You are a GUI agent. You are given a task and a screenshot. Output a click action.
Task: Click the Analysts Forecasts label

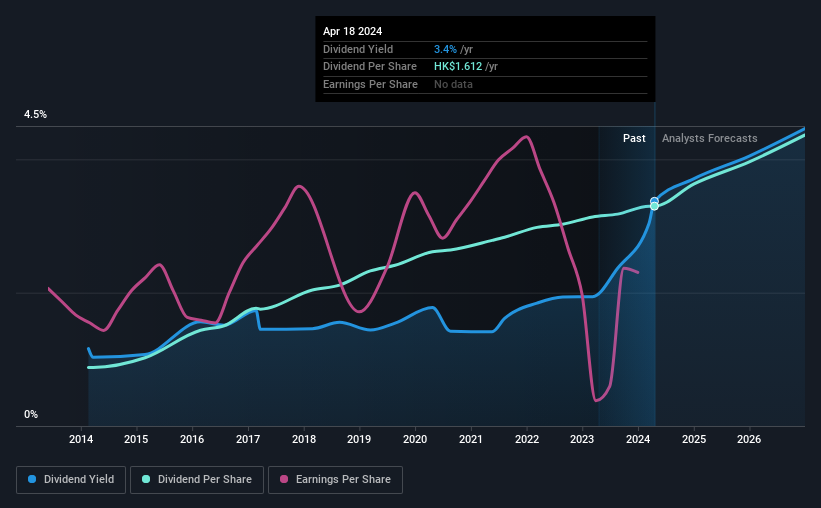click(709, 138)
